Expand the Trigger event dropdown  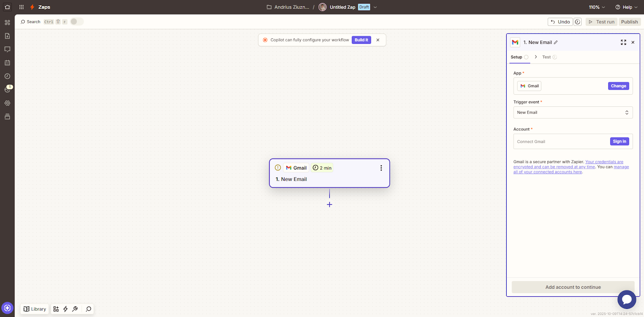tap(573, 112)
